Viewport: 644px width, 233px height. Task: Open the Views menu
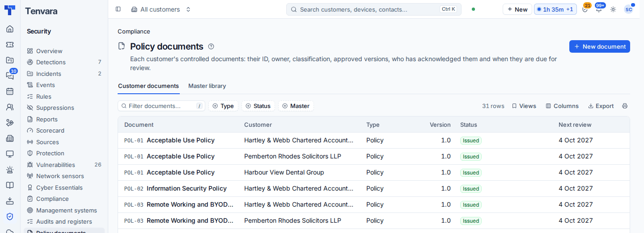click(524, 106)
